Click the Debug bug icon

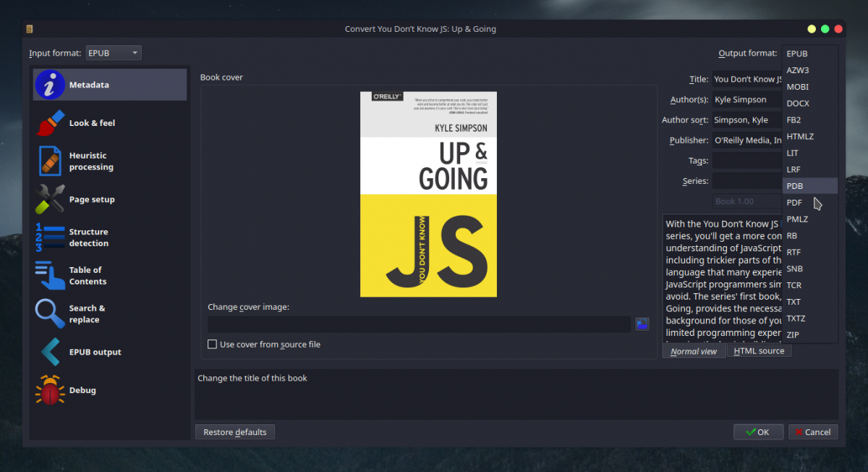(x=51, y=390)
